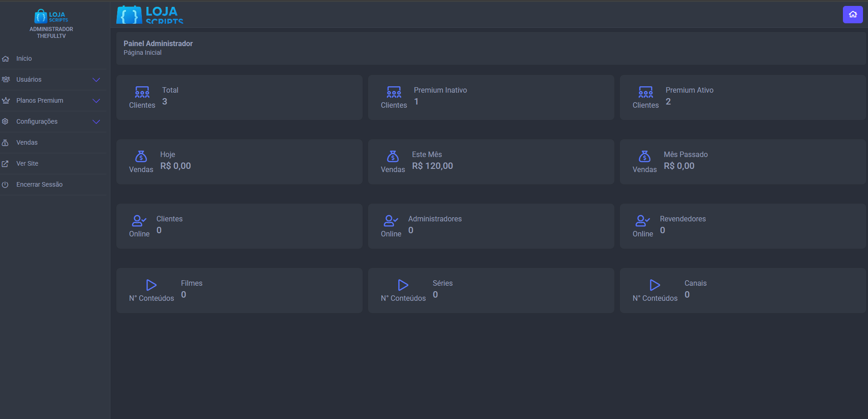868x419 pixels.
Task: Click the money bag icon for Este Mês
Action: pos(393,157)
